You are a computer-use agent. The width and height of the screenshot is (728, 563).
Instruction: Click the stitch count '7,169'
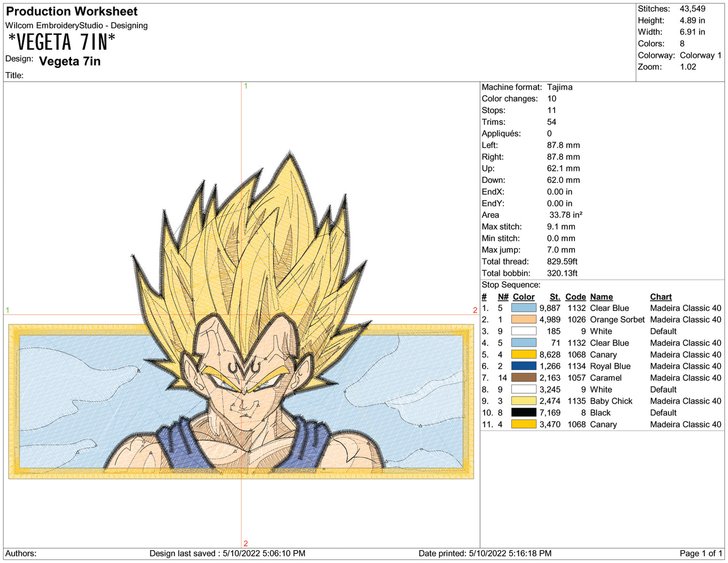(x=550, y=413)
